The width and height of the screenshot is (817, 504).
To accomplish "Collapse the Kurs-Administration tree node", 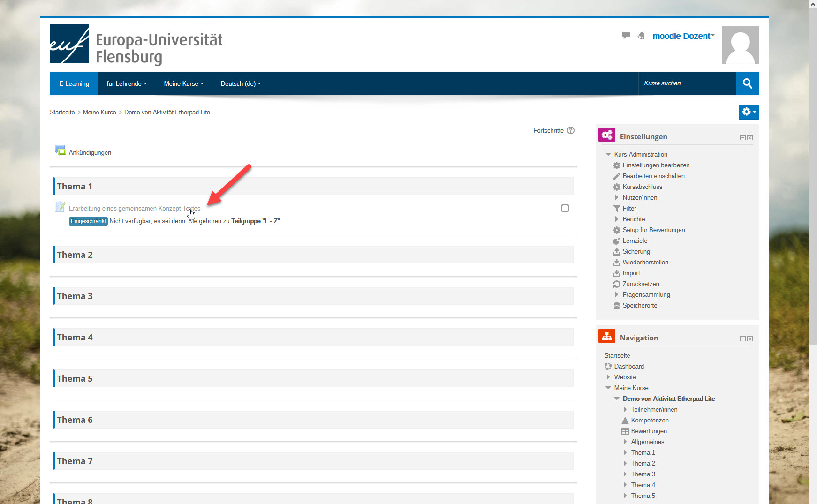I will tap(608, 154).
